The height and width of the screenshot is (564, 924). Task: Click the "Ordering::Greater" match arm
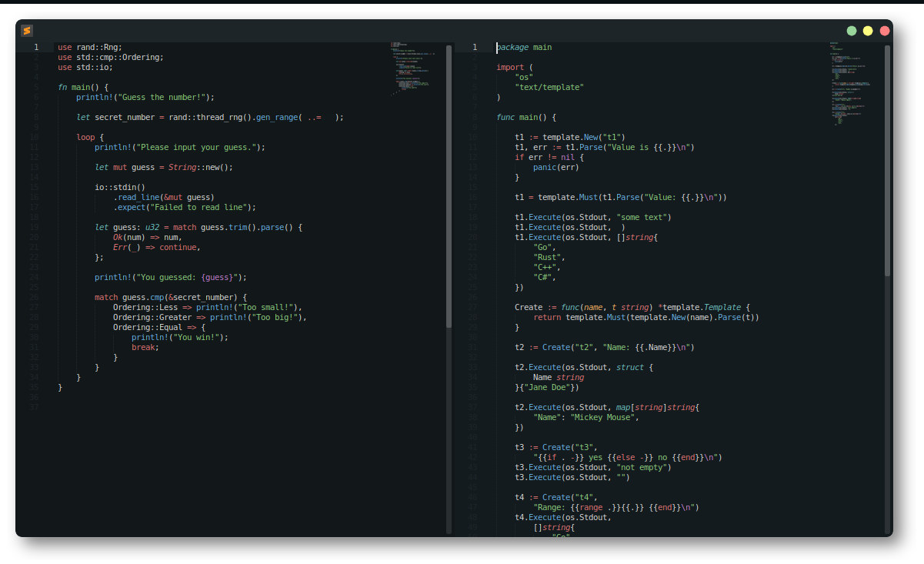(210, 317)
